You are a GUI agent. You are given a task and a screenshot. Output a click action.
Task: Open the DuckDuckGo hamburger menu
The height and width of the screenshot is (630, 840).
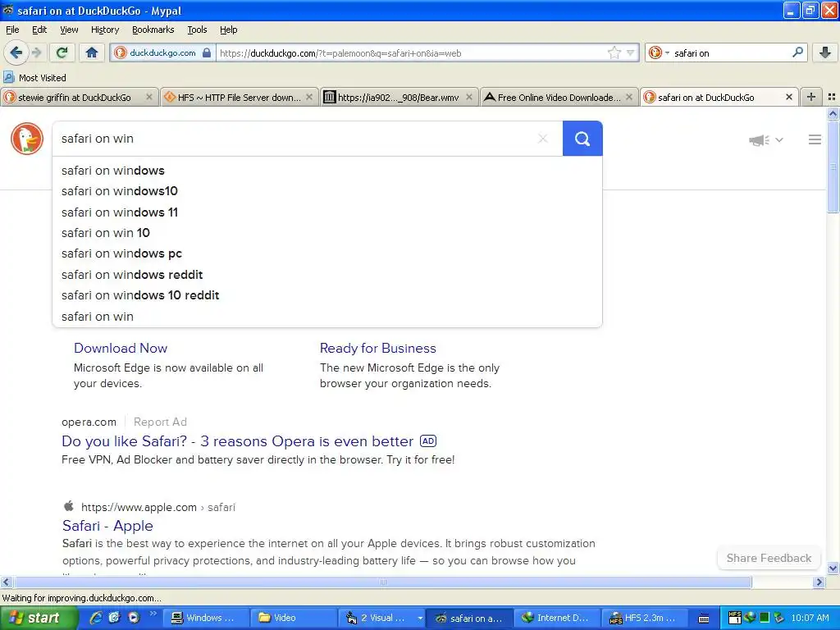[815, 139]
